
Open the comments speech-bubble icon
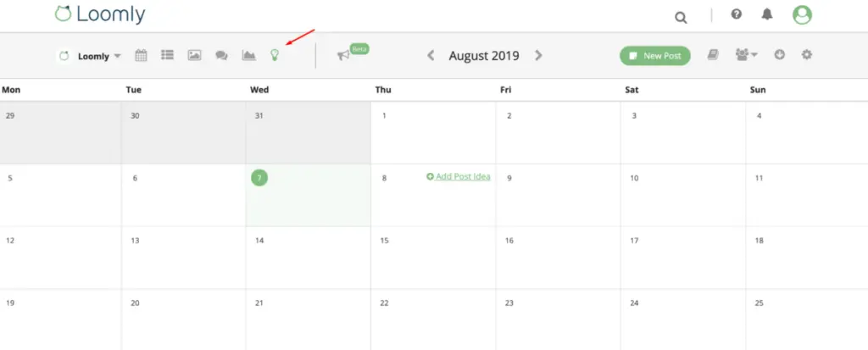[x=221, y=56]
